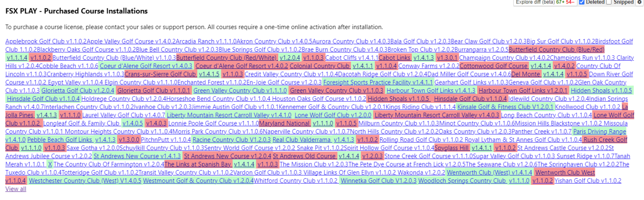Image resolution: width=644 pixels, height=200 pixels.
Task: Open Totteridge Golf Club v1.1.0.2
Action: click(x=100, y=173)
